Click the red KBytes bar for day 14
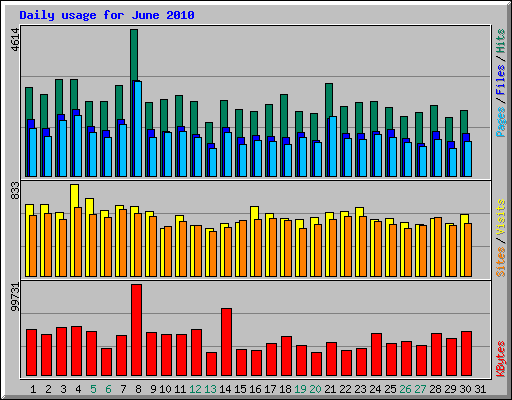Image resolution: width=512 pixels, height=400 pixels. click(x=226, y=342)
